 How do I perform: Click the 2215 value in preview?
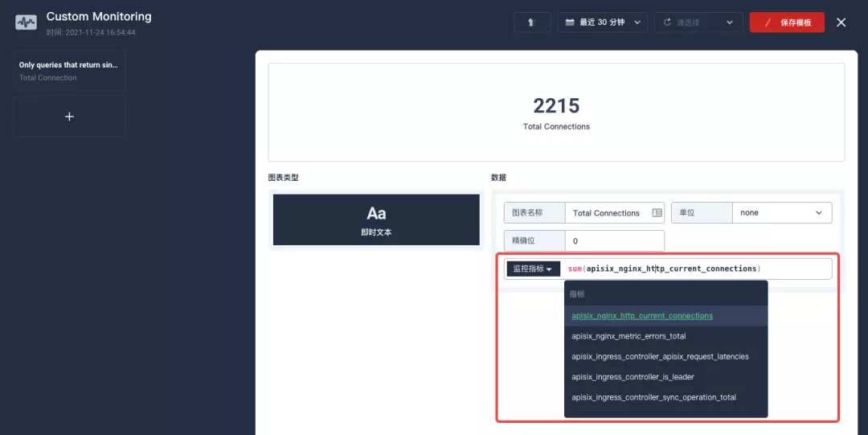(x=556, y=105)
